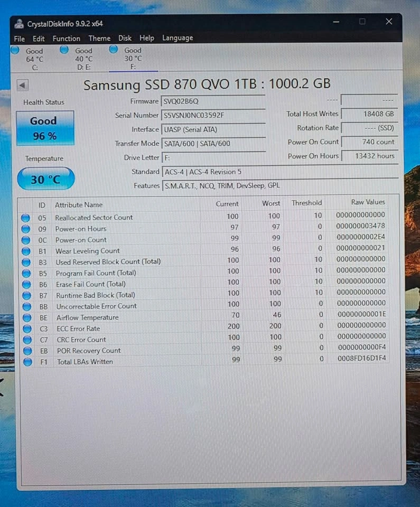Click the Good 96 % health status button
Viewport: 420px width, 507px height.
(45, 128)
